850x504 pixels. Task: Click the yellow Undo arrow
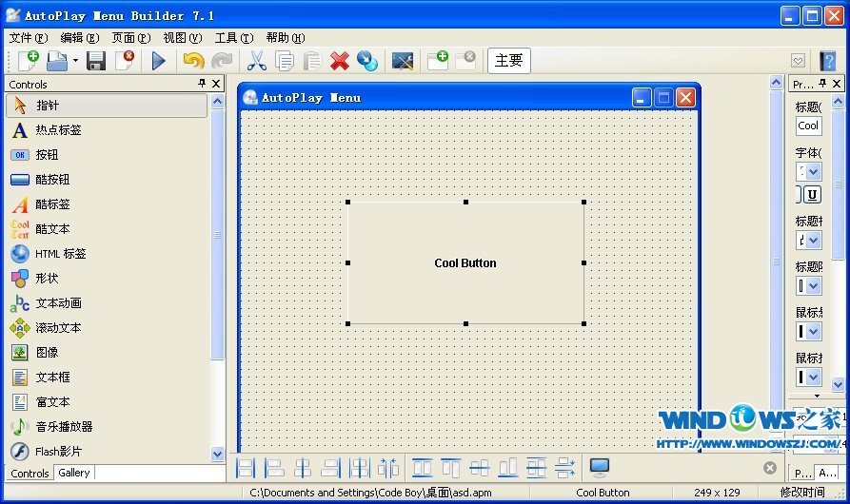tap(193, 61)
